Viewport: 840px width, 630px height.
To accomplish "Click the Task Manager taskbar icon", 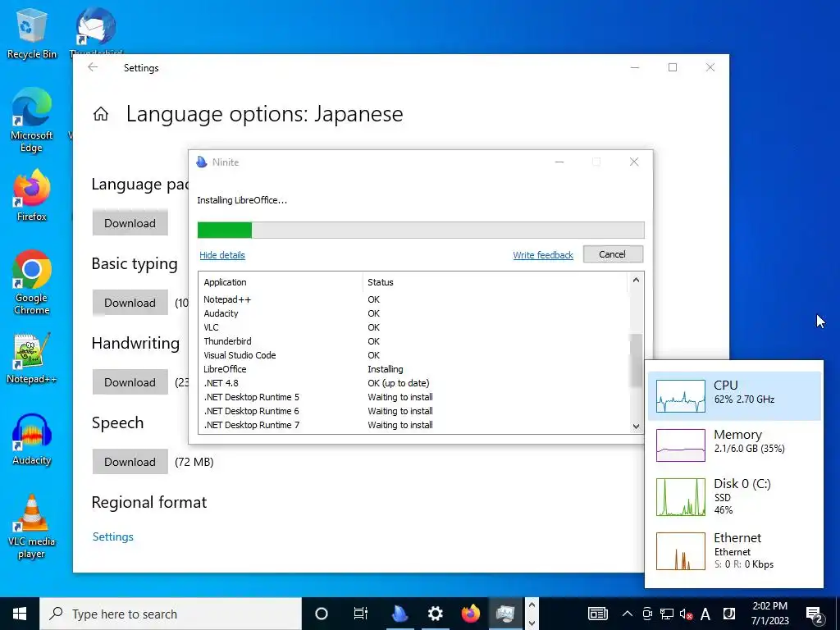I will pyautogui.click(x=505, y=614).
